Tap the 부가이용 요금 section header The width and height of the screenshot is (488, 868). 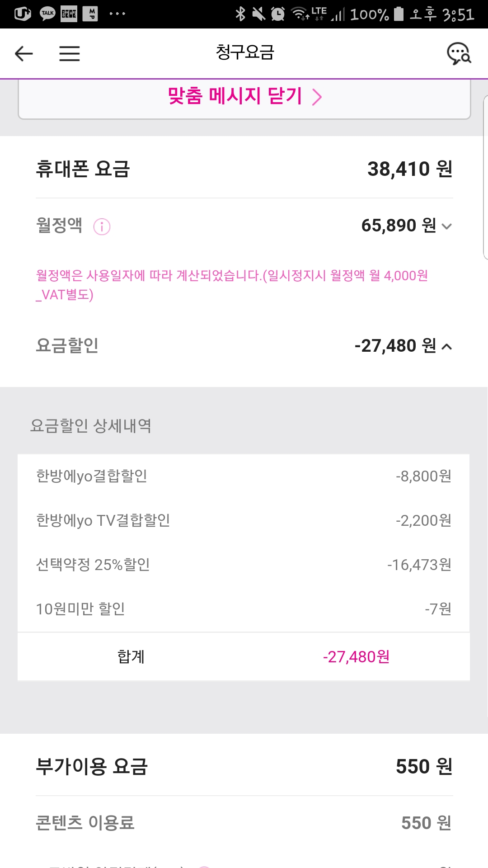click(x=92, y=766)
